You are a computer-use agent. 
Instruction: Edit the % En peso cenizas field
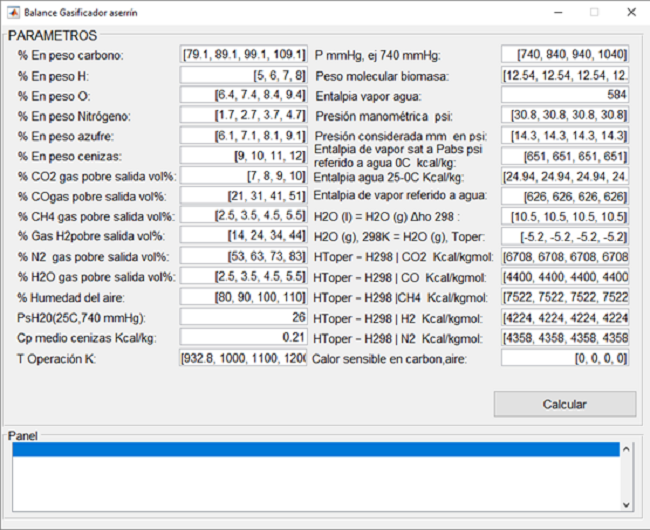pyautogui.click(x=243, y=156)
